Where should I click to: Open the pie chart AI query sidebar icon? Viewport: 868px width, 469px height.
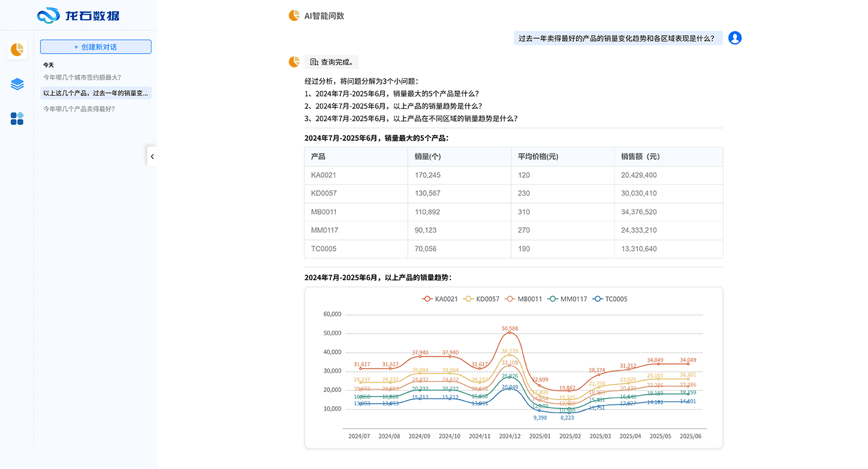coord(17,49)
